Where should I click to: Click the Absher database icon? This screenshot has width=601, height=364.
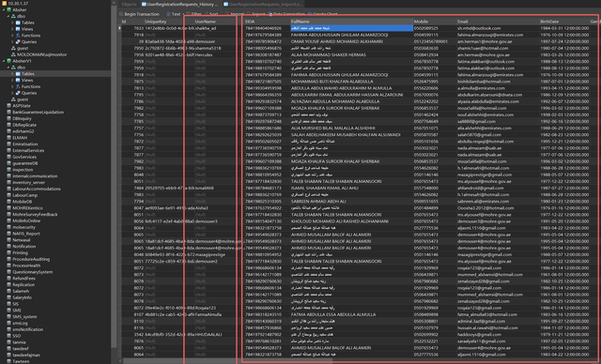(x=8, y=9)
